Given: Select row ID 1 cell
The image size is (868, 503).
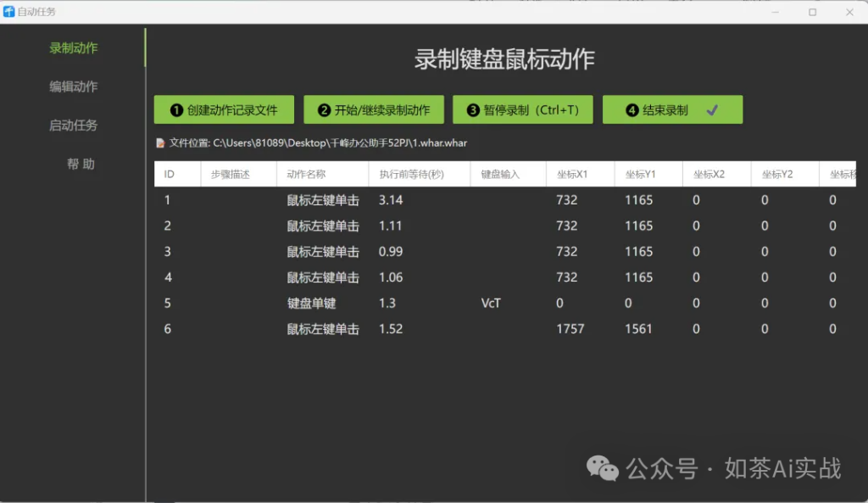Looking at the screenshot, I should click(x=167, y=200).
